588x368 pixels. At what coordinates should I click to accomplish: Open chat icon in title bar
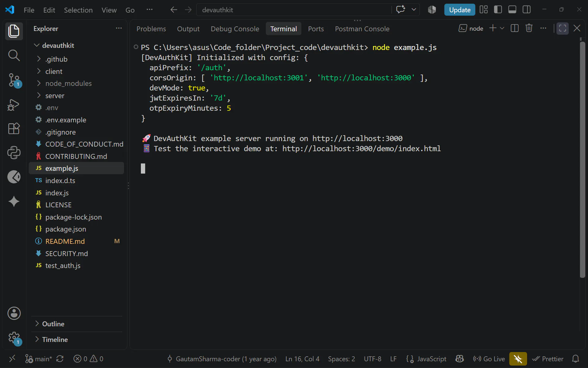[401, 10]
